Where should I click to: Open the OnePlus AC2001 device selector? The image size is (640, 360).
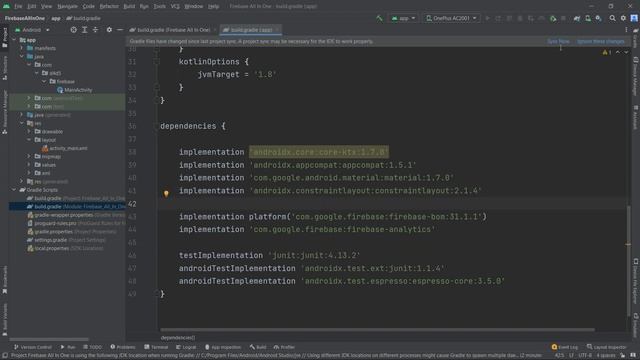pyautogui.click(x=451, y=18)
